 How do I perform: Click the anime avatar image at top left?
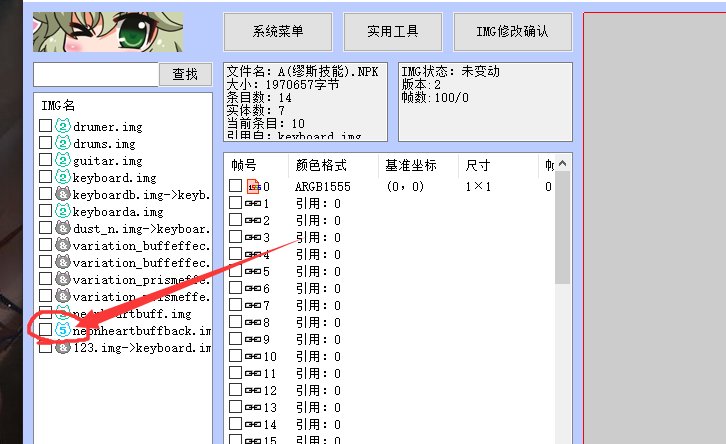coord(88,31)
